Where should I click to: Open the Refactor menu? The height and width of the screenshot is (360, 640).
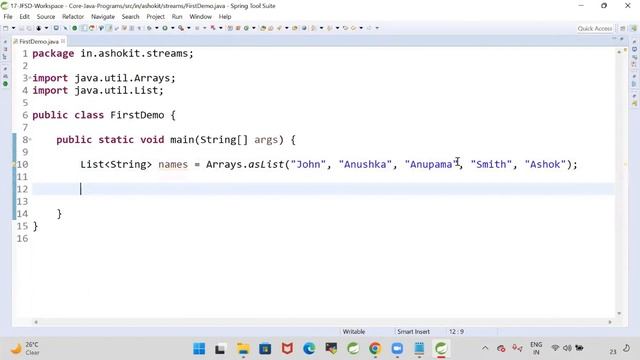click(x=73, y=17)
